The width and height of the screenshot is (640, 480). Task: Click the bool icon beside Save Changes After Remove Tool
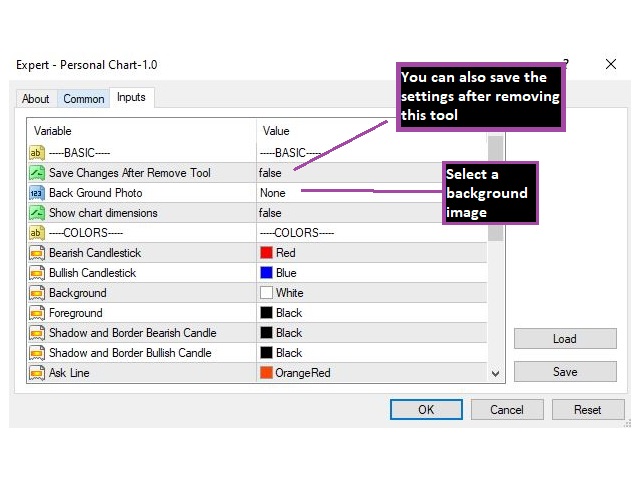coord(37,173)
